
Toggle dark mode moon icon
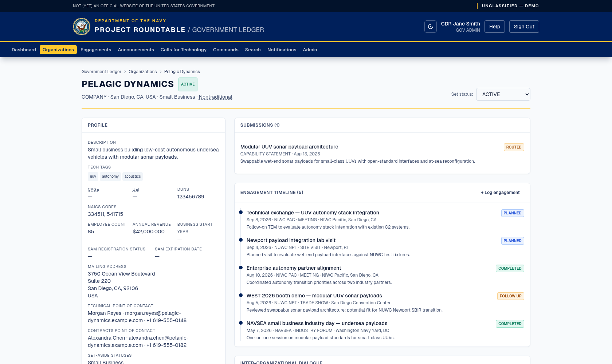[430, 27]
